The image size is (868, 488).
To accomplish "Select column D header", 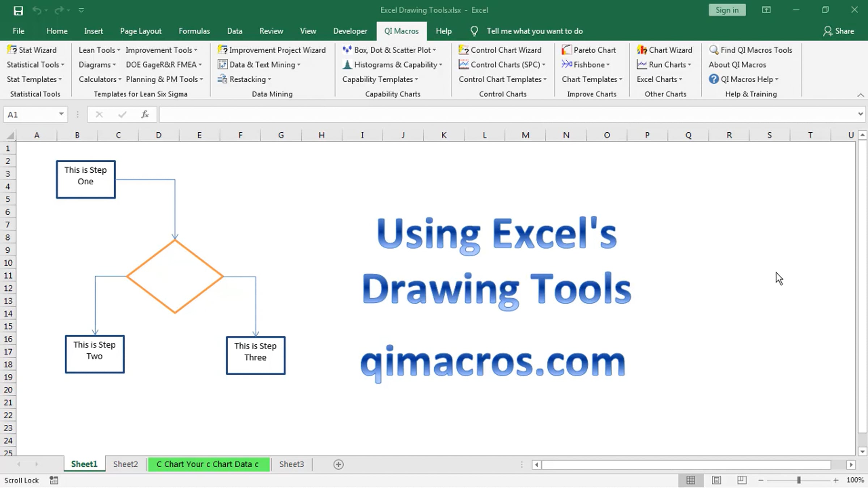I will pos(159,135).
